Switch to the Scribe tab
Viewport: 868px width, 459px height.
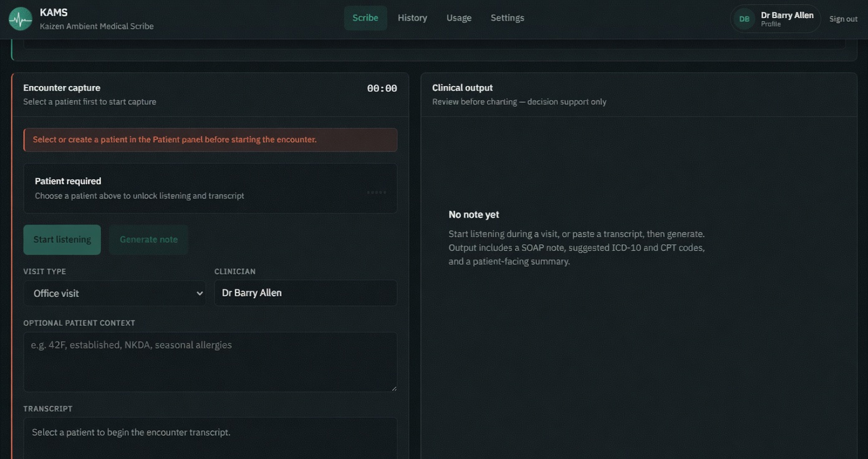pos(365,18)
